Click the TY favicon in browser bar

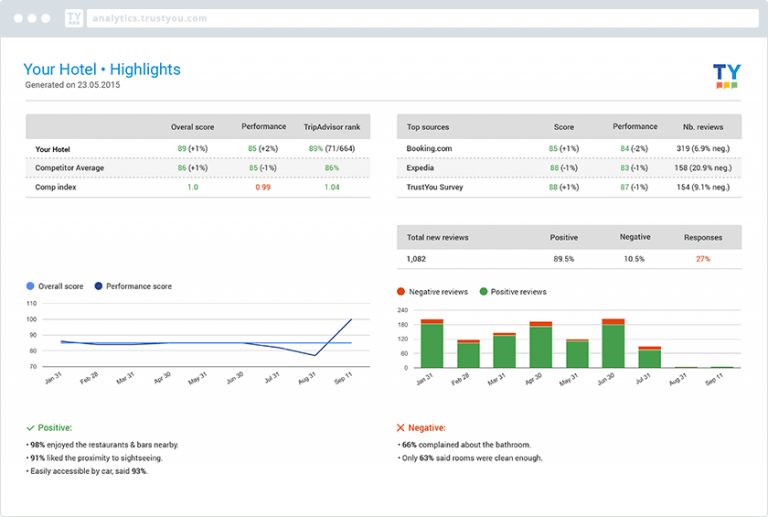[x=74, y=18]
